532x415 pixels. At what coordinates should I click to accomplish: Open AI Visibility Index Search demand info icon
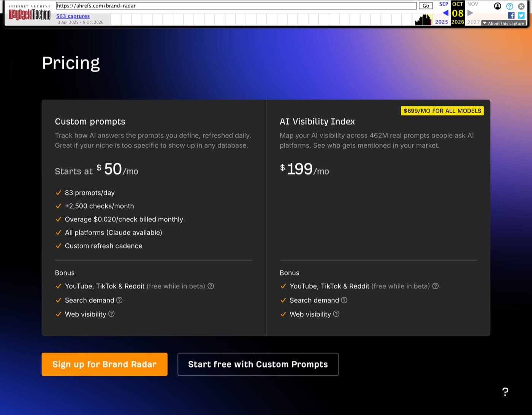(x=344, y=300)
